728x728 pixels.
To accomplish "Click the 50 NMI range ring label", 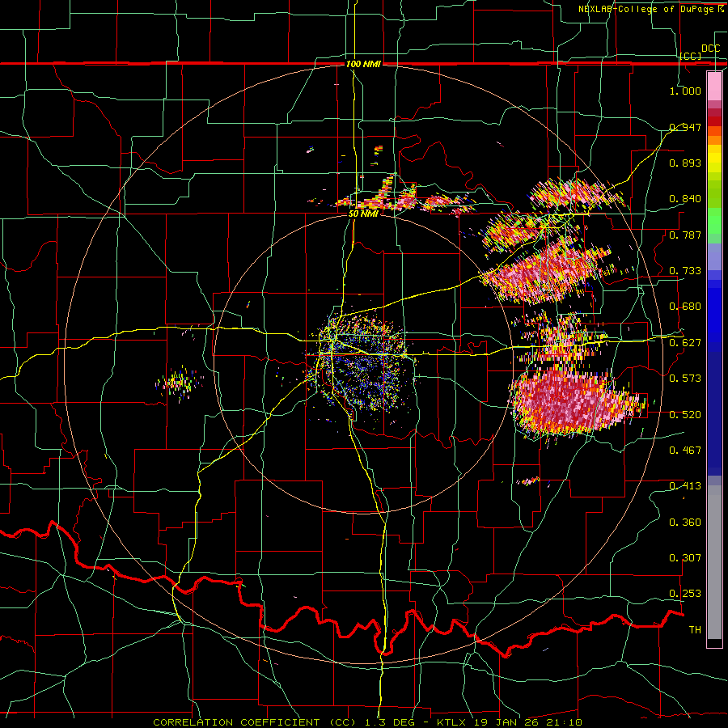I will pyautogui.click(x=363, y=214).
